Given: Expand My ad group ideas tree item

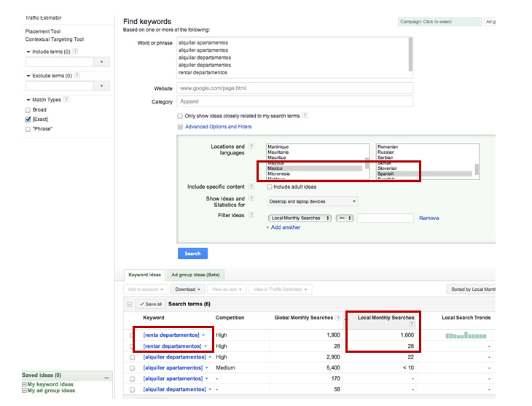Looking at the screenshot, I should coord(24,391).
